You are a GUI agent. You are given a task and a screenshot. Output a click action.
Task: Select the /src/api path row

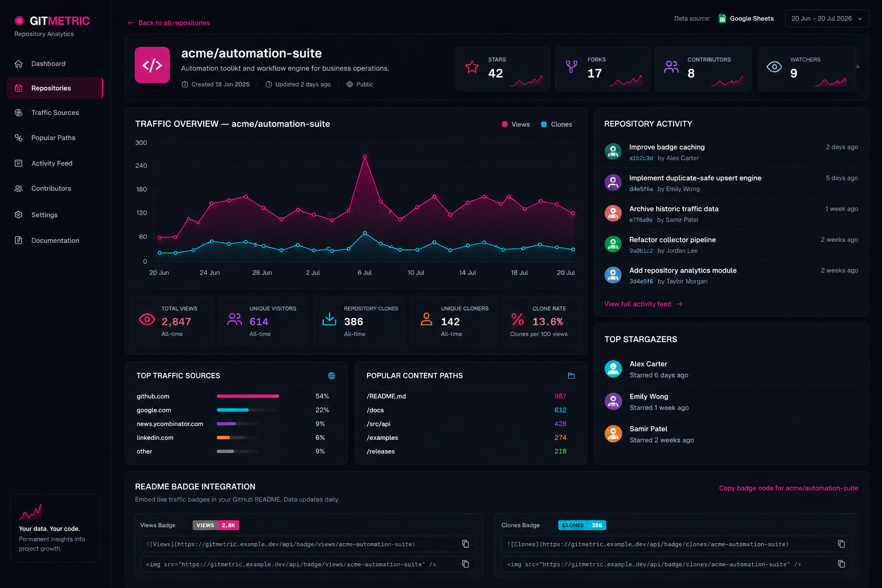click(x=466, y=424)
